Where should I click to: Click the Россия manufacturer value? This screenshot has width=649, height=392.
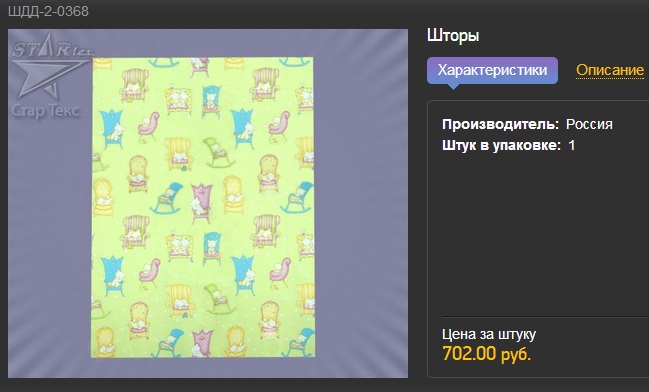coord(589,124)
